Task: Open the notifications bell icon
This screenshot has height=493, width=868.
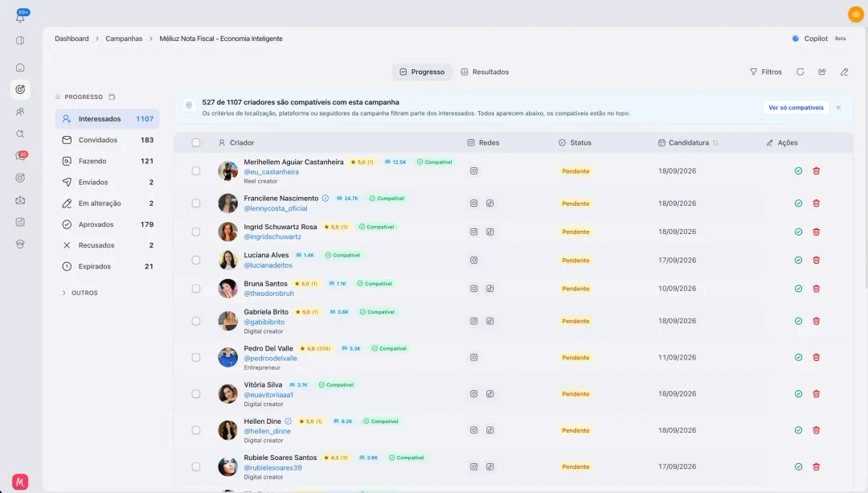Action: click(x=20, y=17)
